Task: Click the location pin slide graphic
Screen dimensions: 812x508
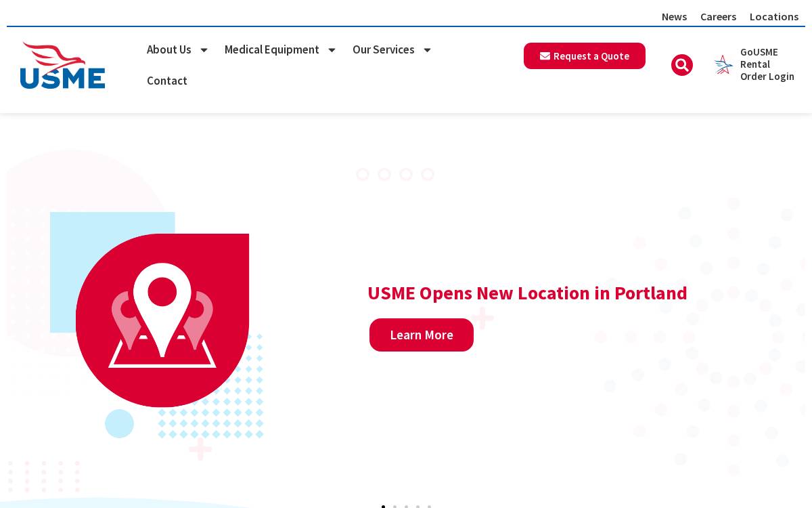Action: point(162,320)
